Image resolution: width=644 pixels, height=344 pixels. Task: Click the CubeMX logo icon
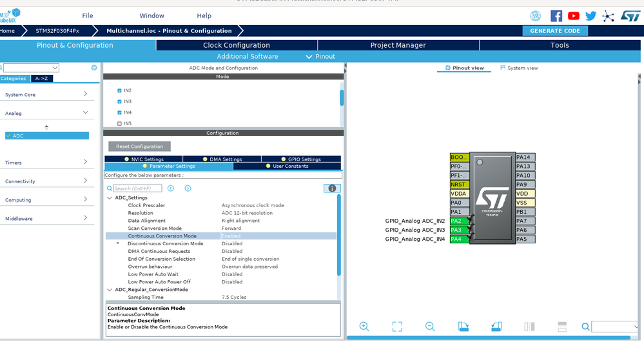pos(10,15)
